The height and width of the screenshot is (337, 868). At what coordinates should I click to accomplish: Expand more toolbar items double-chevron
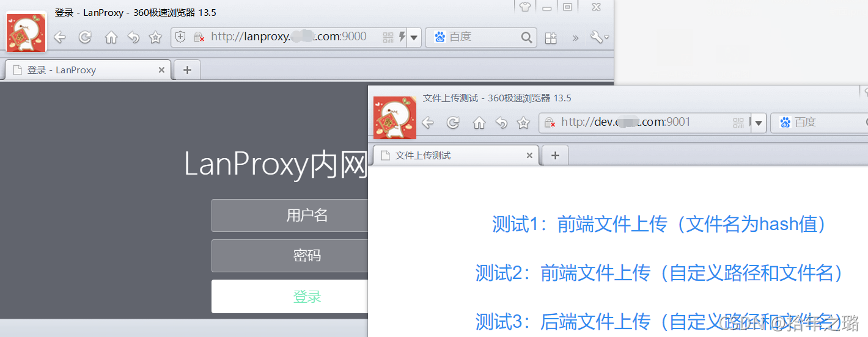click(575, 38)
